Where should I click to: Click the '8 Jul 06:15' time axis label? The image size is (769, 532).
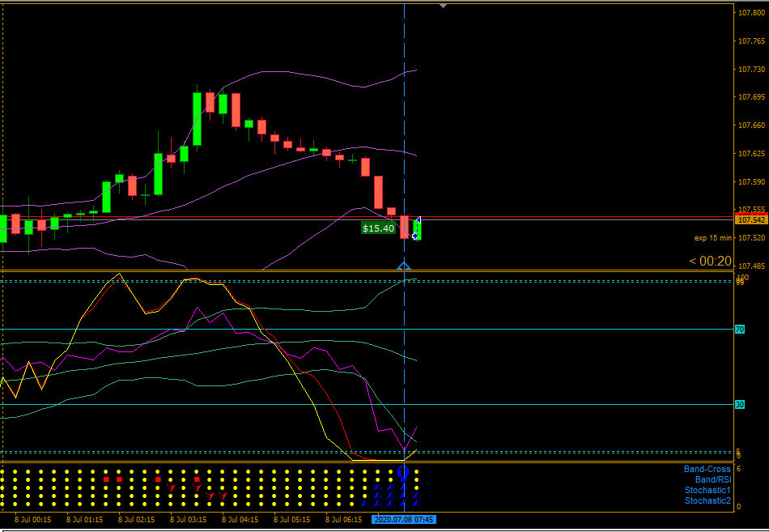(344, 519)
